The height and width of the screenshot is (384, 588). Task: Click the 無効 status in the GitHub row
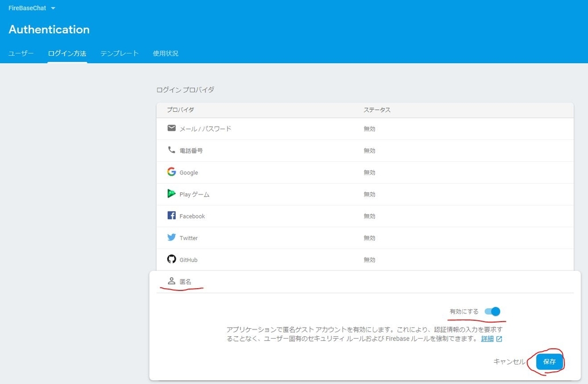point(369,259)
